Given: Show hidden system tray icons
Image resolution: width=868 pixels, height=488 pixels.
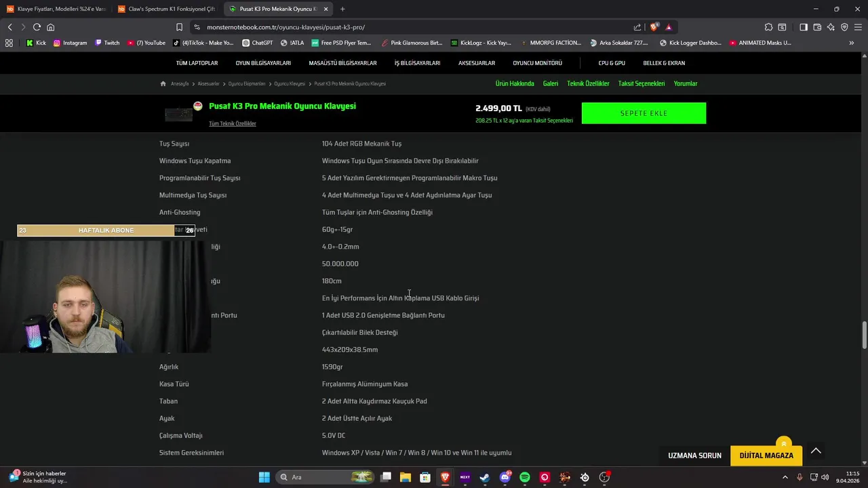Looking at the screenshot, I should pos(785,477).
